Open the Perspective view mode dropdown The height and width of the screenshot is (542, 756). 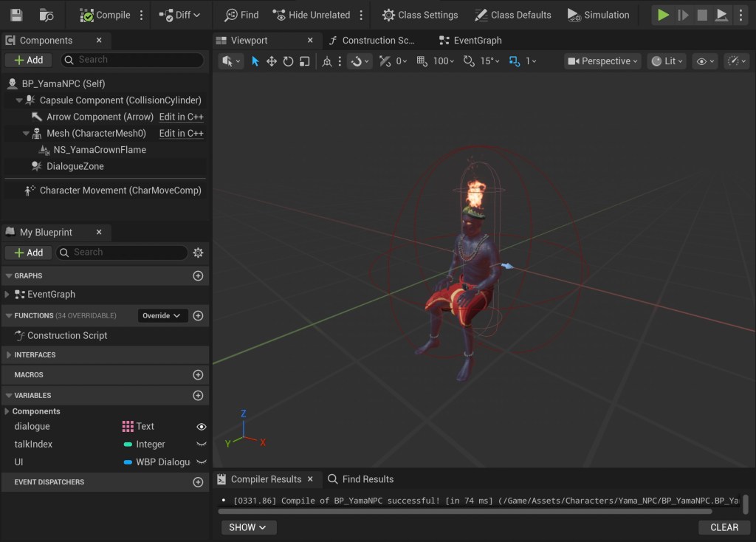602,61
